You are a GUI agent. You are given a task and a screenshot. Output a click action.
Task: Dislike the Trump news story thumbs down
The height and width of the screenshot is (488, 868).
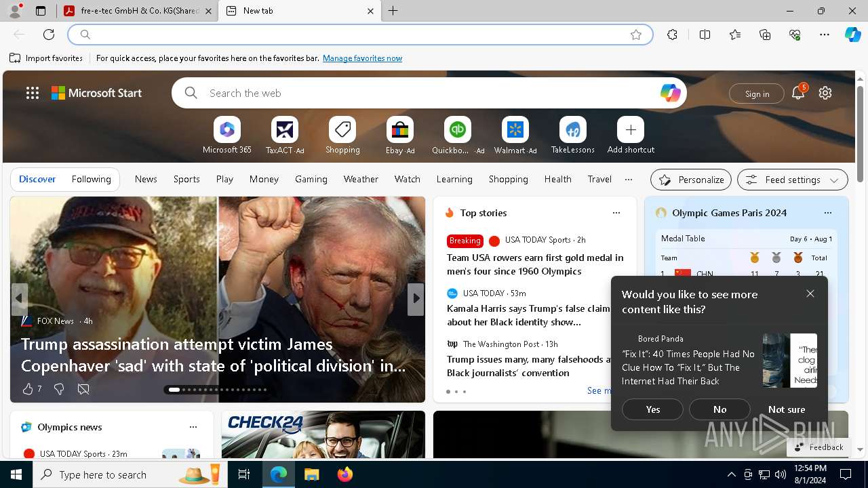(x=59, y=389)
